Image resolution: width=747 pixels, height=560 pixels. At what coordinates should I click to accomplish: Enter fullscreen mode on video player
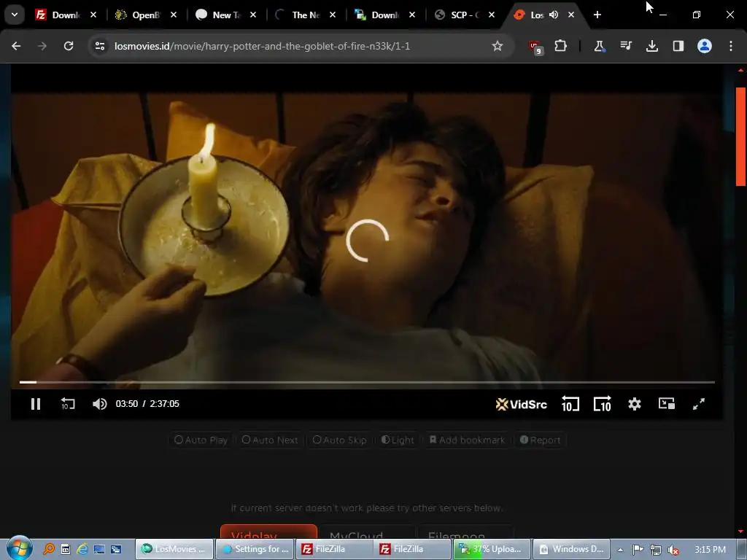[x=698, y=404]
